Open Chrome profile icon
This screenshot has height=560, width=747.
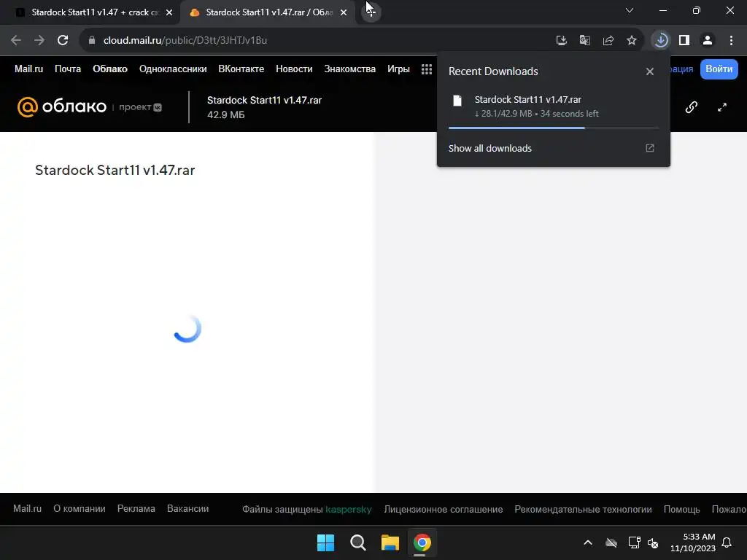[708, 41]
